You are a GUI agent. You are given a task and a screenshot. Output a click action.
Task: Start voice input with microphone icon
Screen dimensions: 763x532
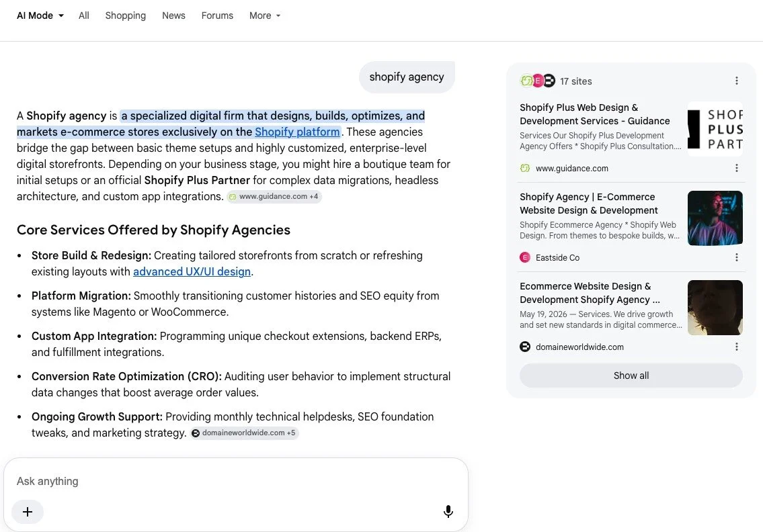(x=448, y=512)
